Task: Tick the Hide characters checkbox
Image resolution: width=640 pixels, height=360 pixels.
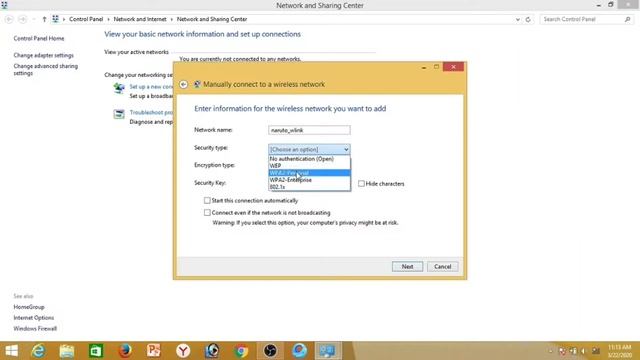Action: tap(361, 184)
